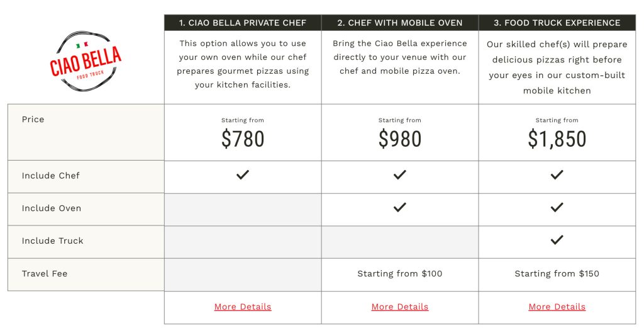Viewport: 644px width, 335px height.
Task: Click the Ciao Bella Food Truck logo
Action: click(86, 61)
